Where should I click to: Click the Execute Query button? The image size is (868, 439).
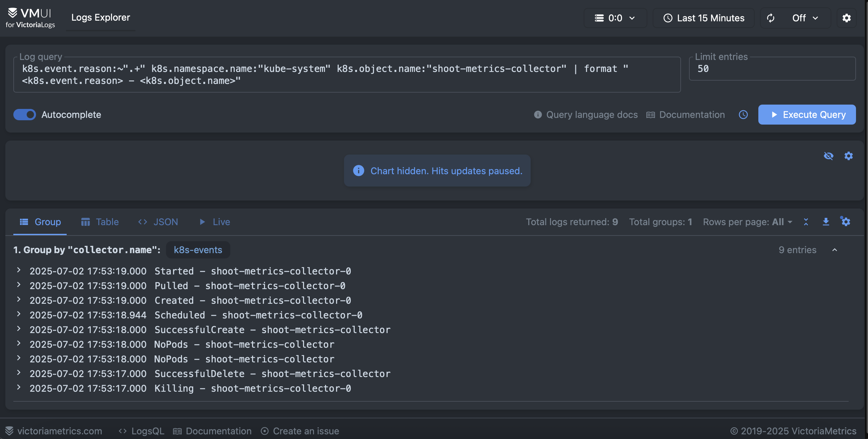coord(807,115)
